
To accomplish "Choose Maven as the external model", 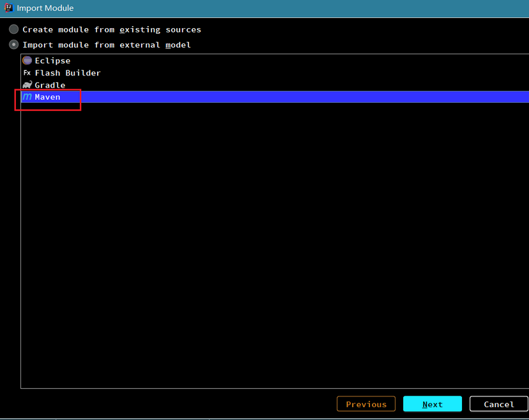I will click(275, 97).
